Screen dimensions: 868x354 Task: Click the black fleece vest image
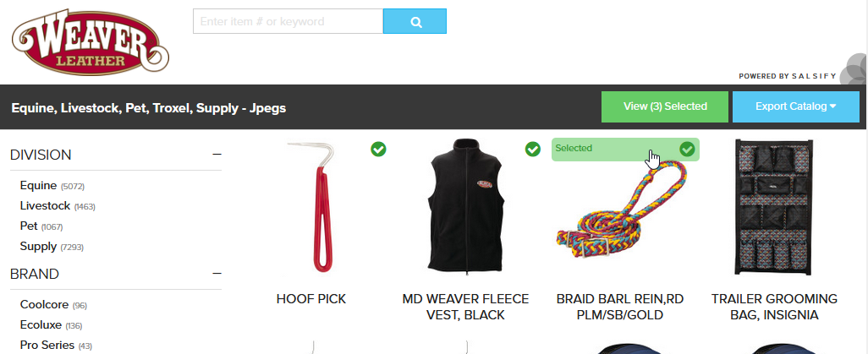pos(465,206)
